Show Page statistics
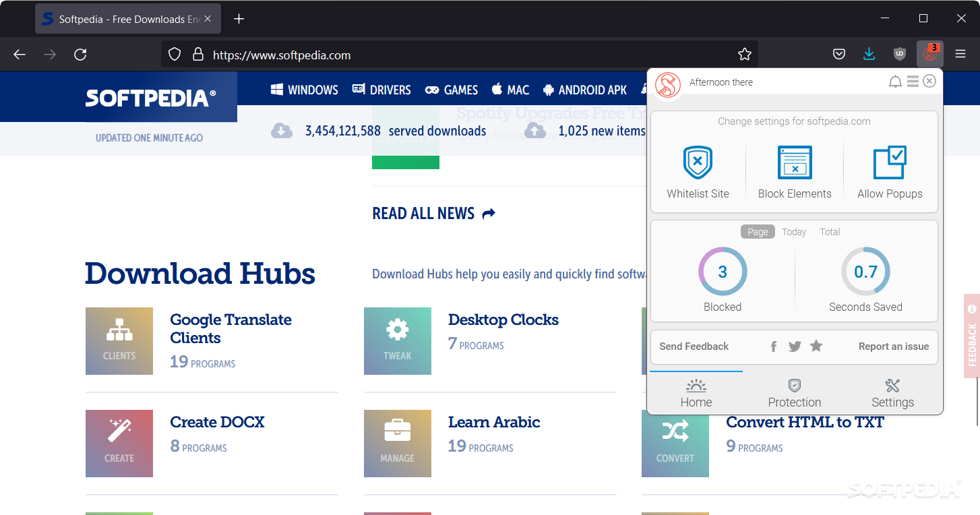This screenshot has width=980, height=515. (x=758, y=232)
